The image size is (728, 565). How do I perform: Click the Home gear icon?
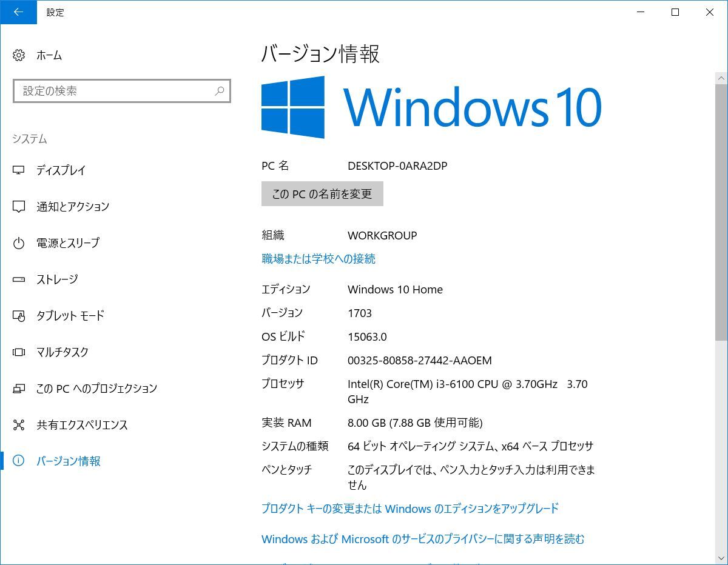pyautogui.click(x=19, y=55)
